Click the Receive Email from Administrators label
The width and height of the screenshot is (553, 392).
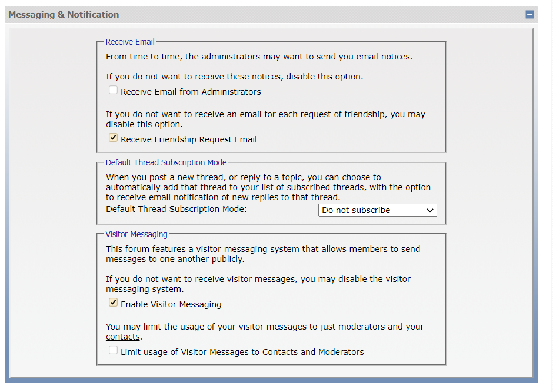191,92
